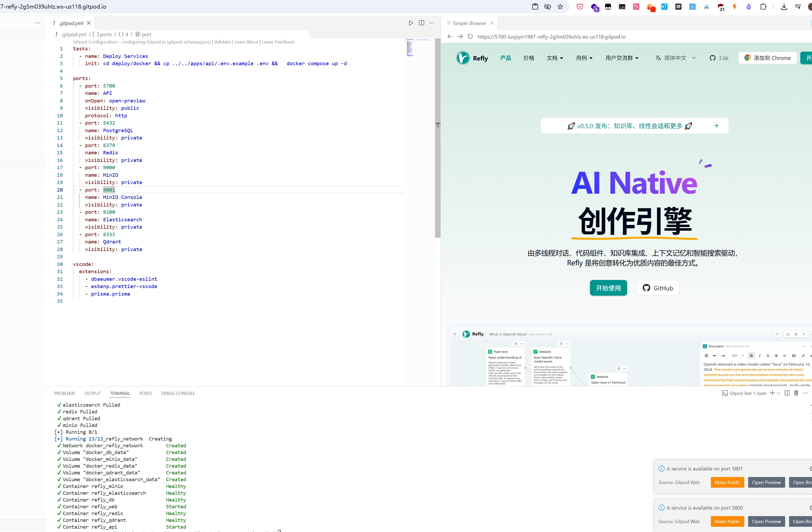This screenshot has height=532, width=812.
Task: Make port 5800 public
Action: point(727,521)
